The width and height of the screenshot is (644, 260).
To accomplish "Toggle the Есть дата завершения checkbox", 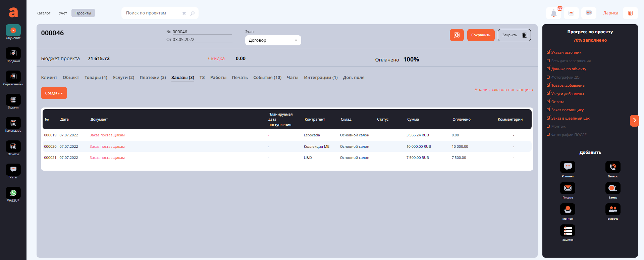I will point(548,61).
